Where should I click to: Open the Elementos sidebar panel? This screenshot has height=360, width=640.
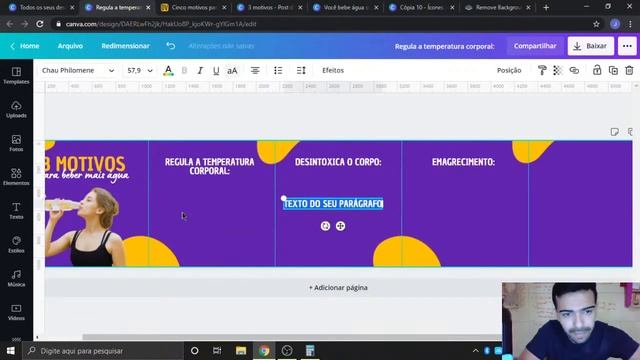(x=16, y=177)
